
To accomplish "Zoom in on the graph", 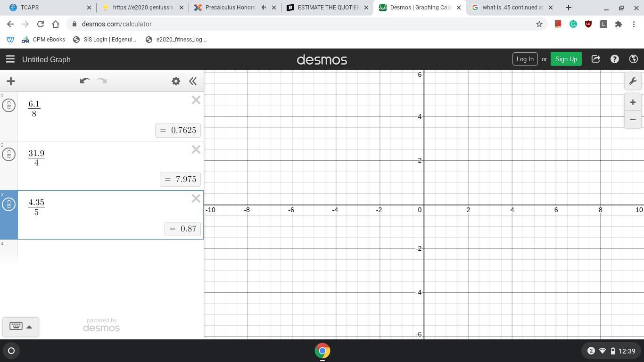I will 633,102.
